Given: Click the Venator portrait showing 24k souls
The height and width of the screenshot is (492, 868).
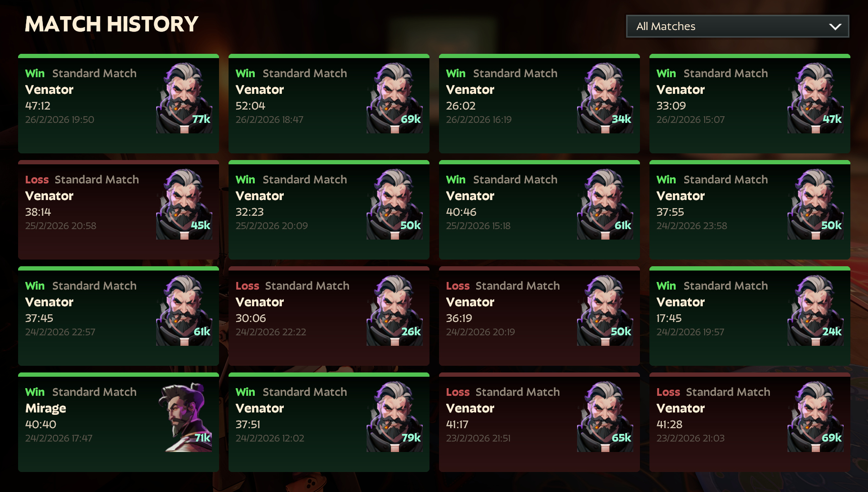Looking at the screenshot, I should coord(816,311).
